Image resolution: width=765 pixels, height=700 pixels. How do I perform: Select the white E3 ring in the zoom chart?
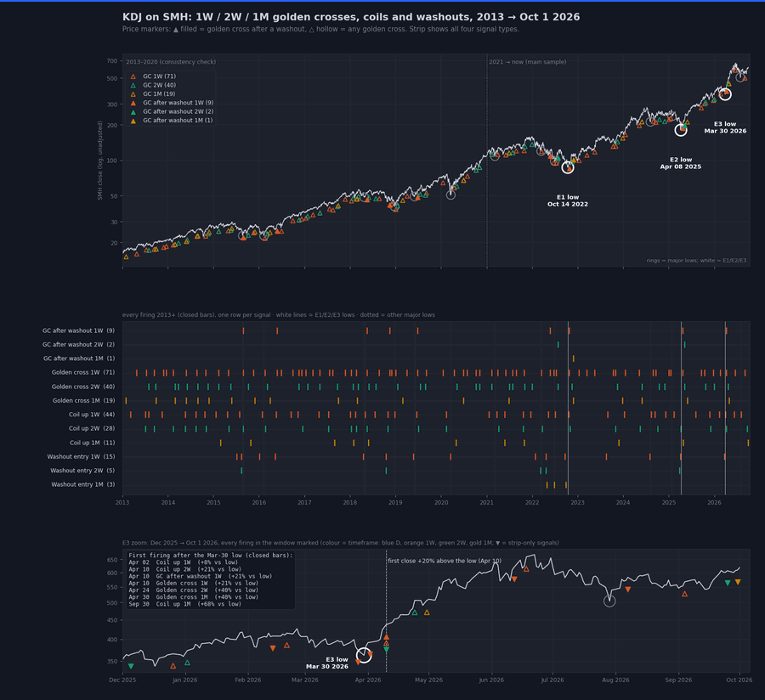point(364,655)
